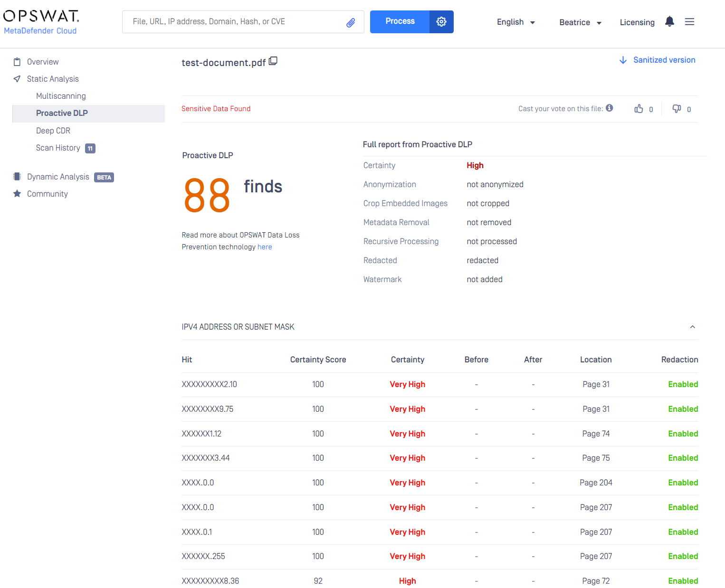Click certainty score 92
This screenshot has width=725, height=588.
pyautogui.click(x=318, y=581)
